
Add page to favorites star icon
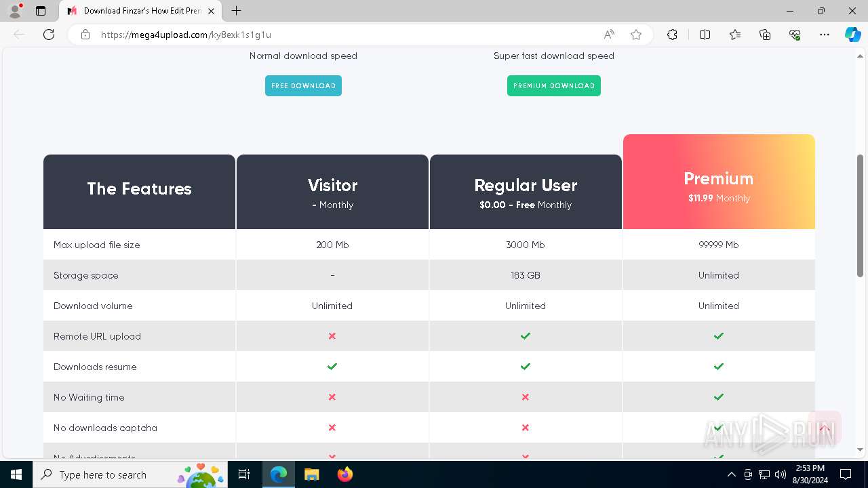coord(636,35)
